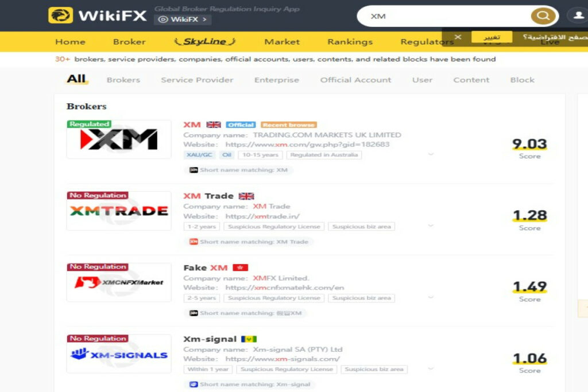The height and width of the screenshot is (392, 588).
Task: Expand the Fake XM details chevron
Action: [x=431, y=297]
